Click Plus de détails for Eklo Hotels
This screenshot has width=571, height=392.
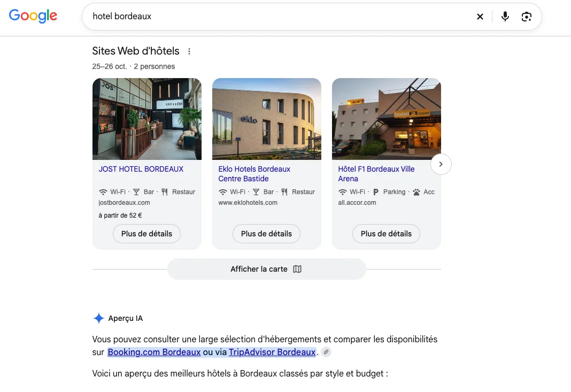(x=267, y=234)
